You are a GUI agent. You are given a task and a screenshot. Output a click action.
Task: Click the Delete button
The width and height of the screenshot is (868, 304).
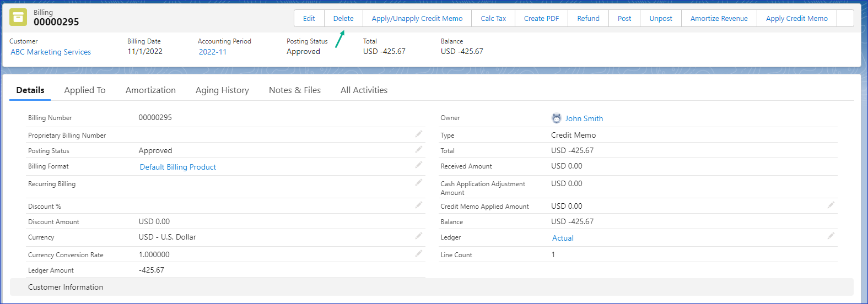[x=343, y=18]
